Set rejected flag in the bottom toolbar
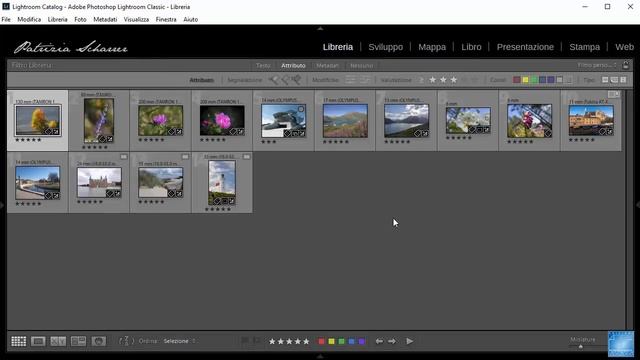Image resolution: width=640 pixels, height=360 pixels. point(256,340)
